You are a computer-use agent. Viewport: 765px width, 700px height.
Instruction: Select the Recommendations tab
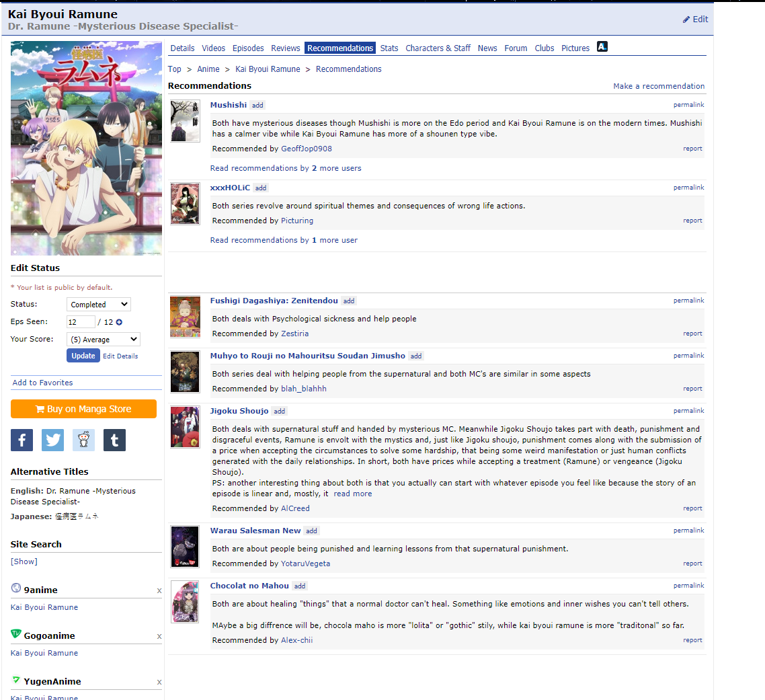340,48
